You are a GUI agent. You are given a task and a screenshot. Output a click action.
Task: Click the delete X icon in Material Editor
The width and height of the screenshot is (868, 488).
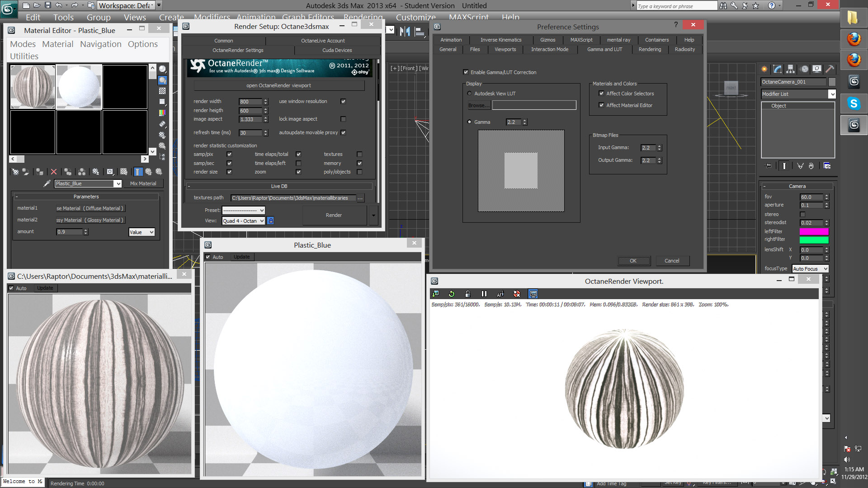pos(54,172)
